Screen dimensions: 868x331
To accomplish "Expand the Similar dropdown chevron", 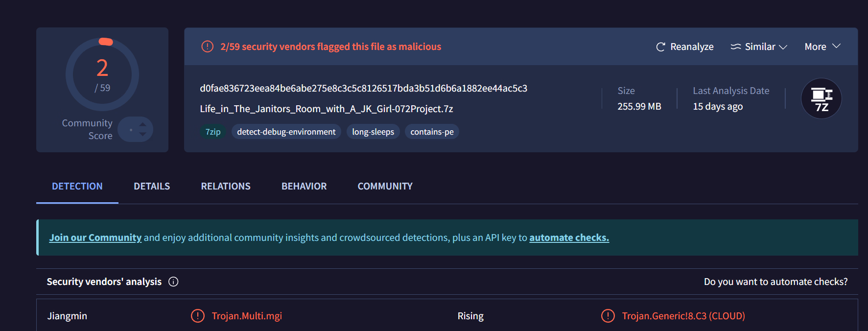I will [x=783, y=47].
